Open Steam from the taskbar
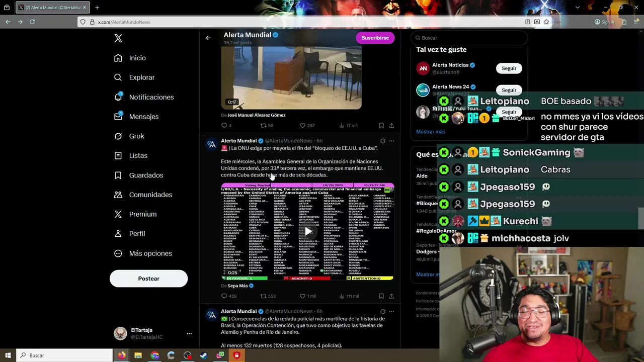 click(x=203, y=355)
